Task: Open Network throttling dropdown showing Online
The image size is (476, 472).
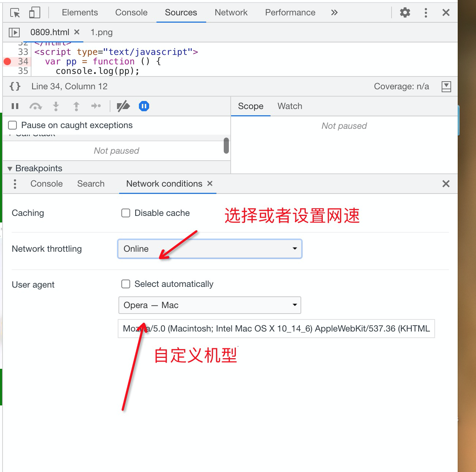Action: (210, 249)
